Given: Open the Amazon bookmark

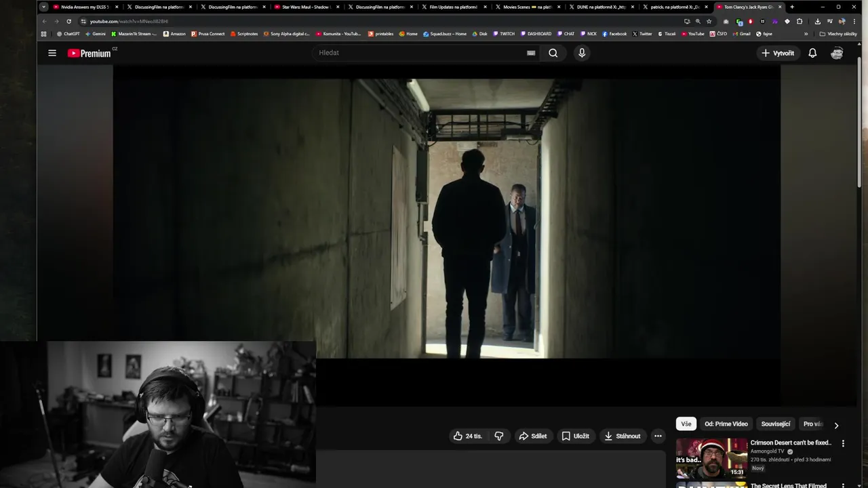Looking at the screenshot, I should pos(174,33).
